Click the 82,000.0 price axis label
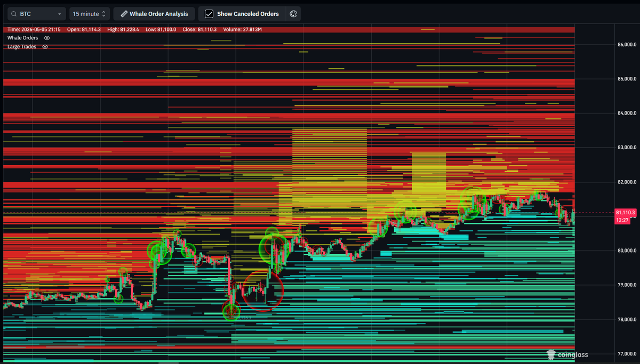Viewport: 640px width, 364px height. click(626, 182)
